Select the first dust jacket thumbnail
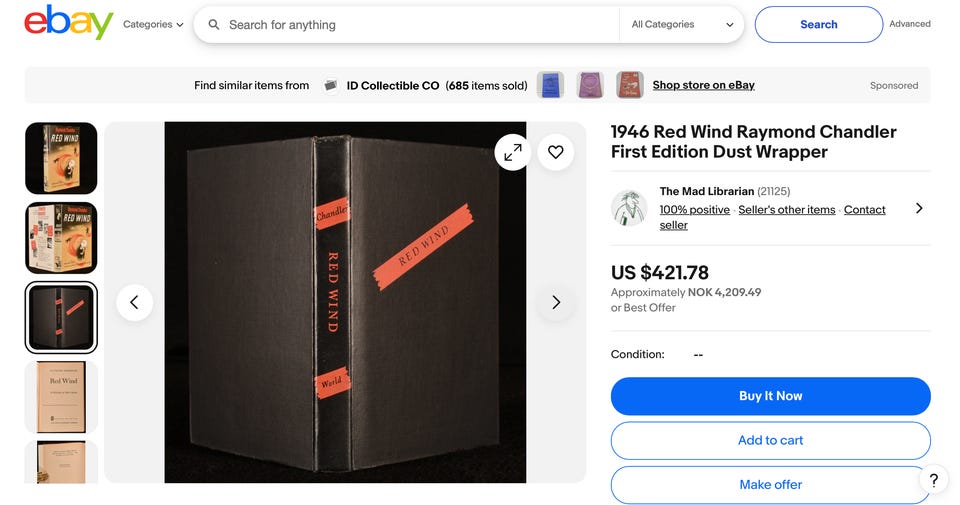The width and height of the screenshot is (960, 505). pos(61,158)
